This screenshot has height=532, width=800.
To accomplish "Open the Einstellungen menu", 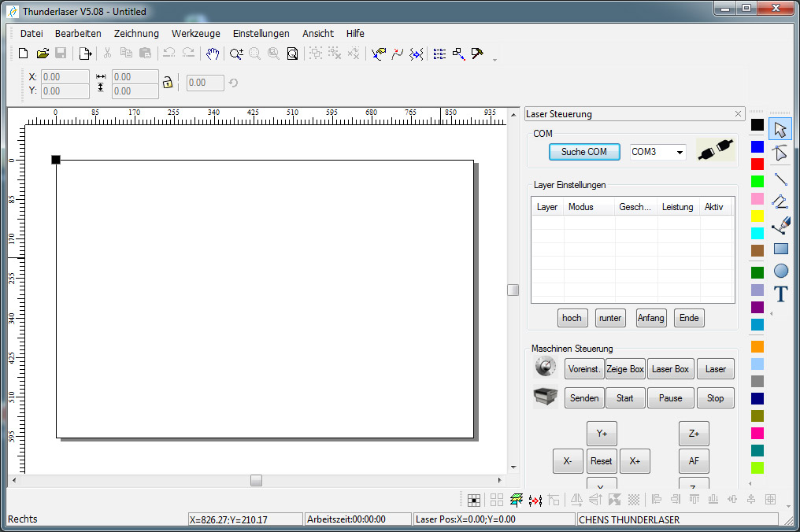I will coord(261,33).
